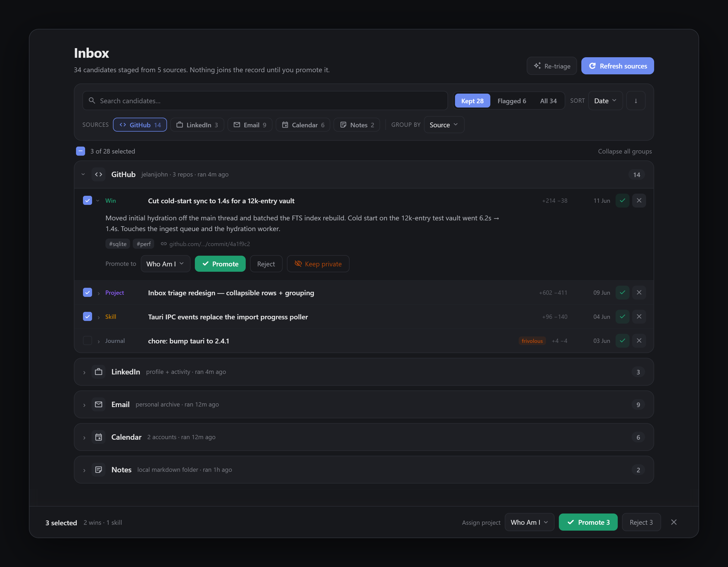The height and width of the screenshot is (567, 728).
Task: Expand the LinkedIn group chevron
Action: [x=84, y=372]
